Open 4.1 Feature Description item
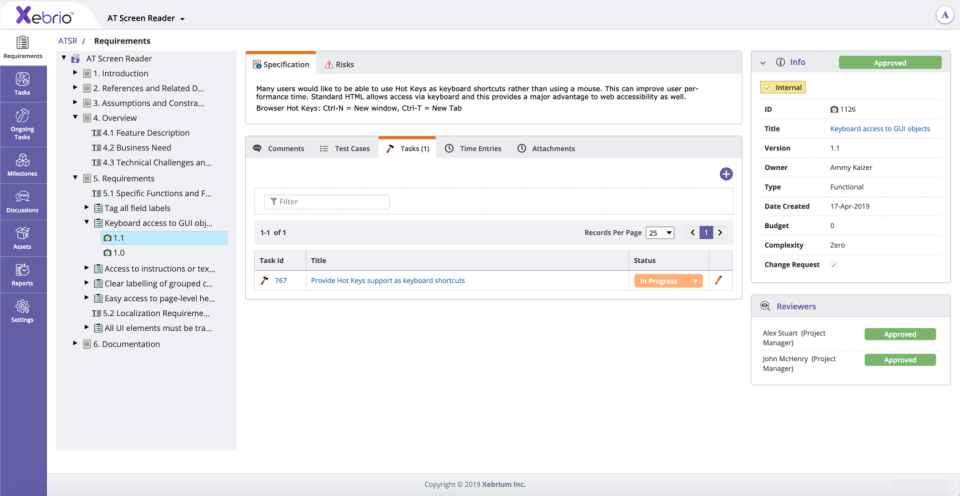Screen dimensions: 960x496 (x=146, y=133)
